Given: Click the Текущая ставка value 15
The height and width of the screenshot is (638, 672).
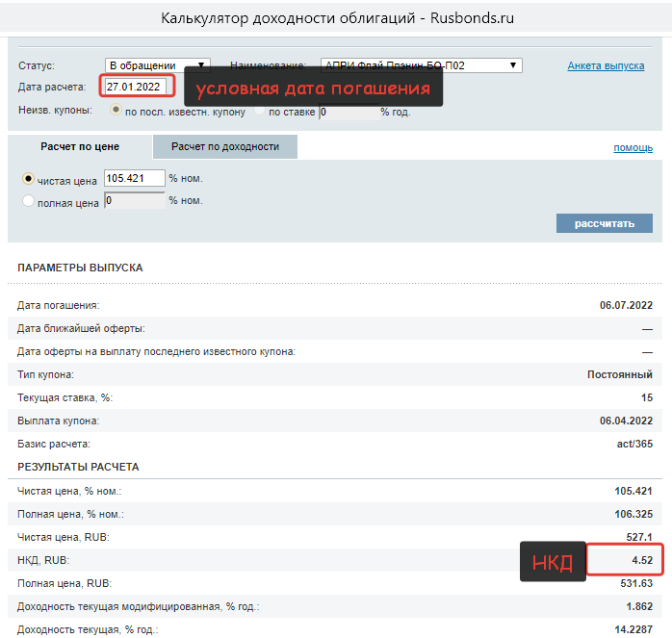Looking at the screenshot, I should (647, 397).
